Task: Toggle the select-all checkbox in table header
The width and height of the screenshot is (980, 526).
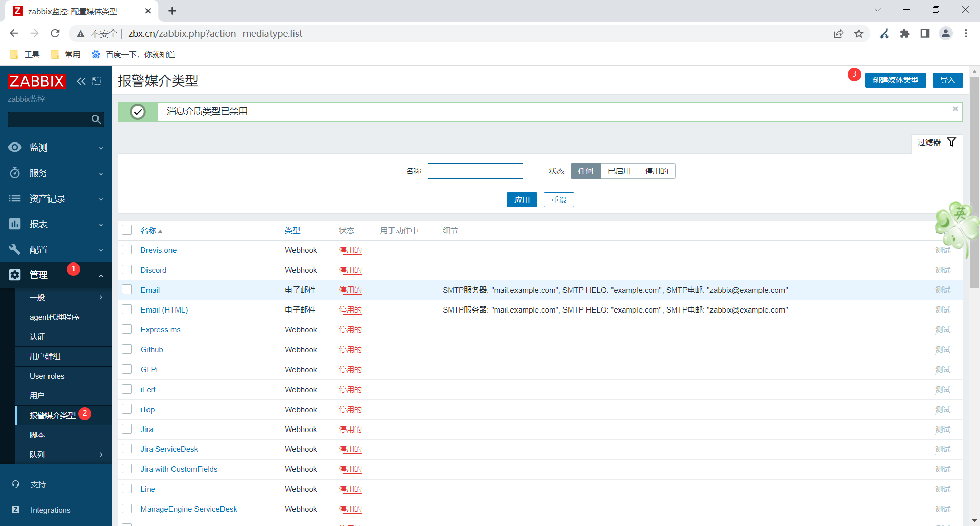Action: 127,230
